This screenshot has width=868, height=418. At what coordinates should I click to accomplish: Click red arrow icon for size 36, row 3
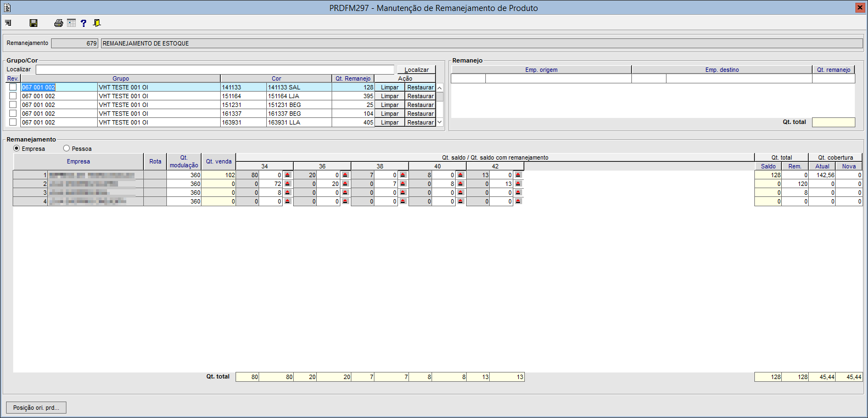pyautogui.click(x=345, y=193)
